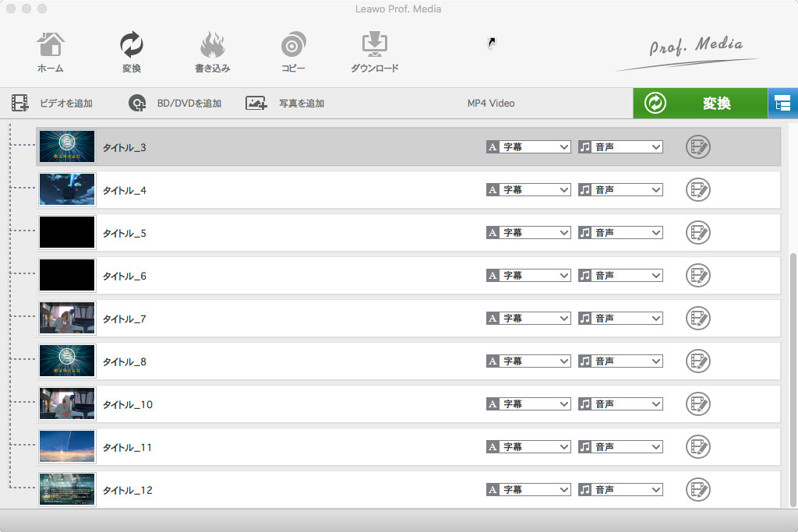
Task: Open the 書き込み (Burn) module
Action: tap(212, 52)
